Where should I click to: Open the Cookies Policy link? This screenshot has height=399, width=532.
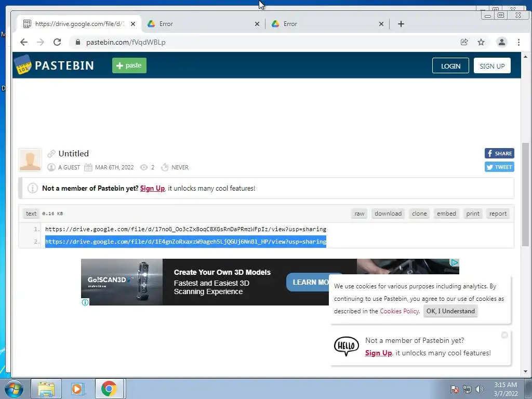[x=400, y=311]
